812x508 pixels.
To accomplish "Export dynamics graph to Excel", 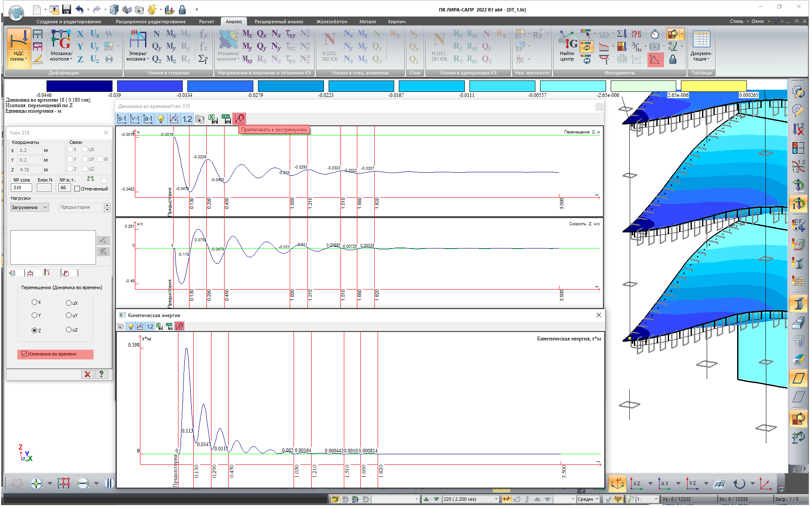I will pyautogui.click(x=213, y=119).
